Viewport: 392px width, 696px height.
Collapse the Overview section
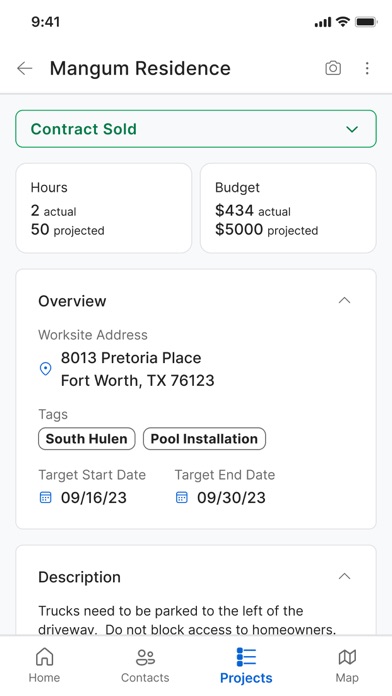point(344,301)
